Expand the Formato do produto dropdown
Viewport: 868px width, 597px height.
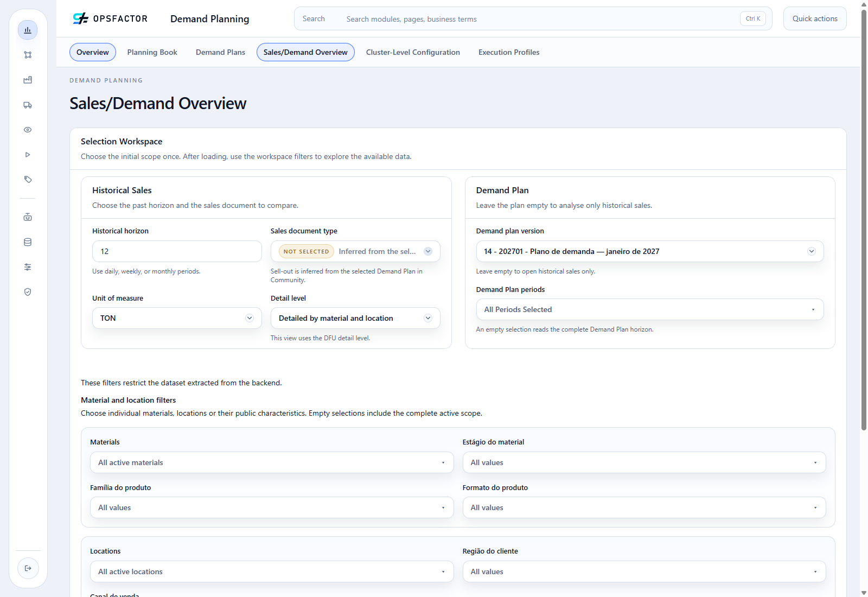(x=644, y=507)
